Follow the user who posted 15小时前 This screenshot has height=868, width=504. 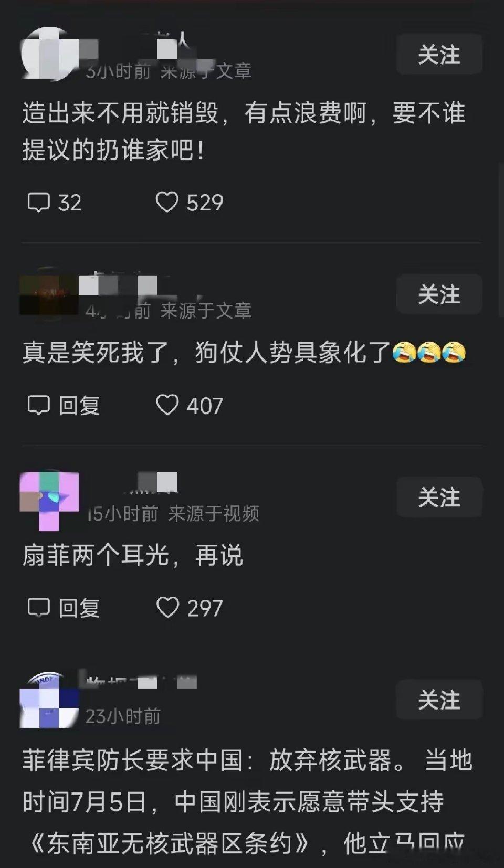(x=439, y=497)
